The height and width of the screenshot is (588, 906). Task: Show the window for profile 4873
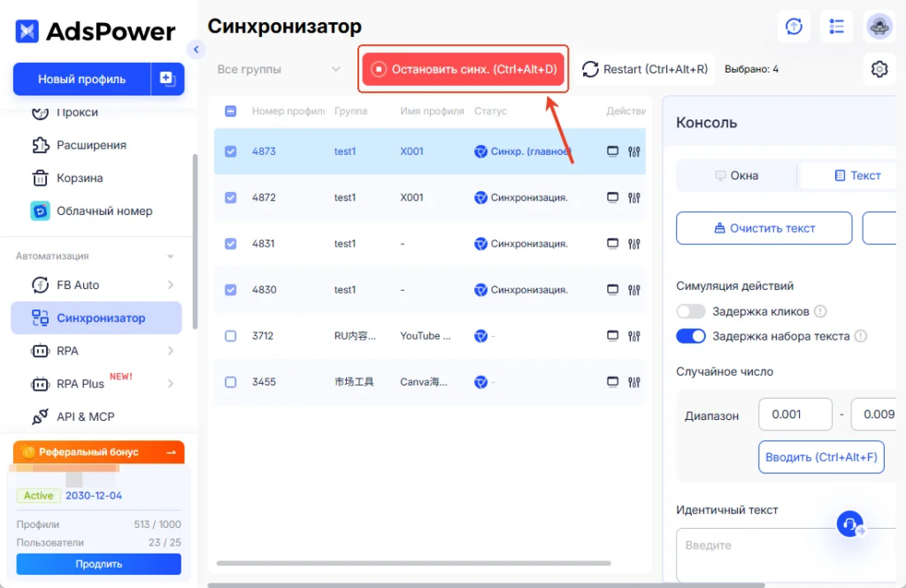612,151
